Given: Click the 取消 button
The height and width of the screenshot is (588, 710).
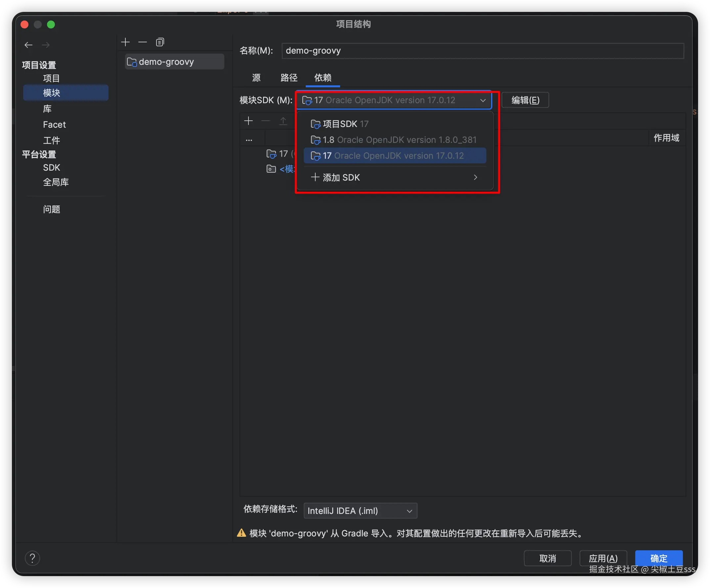Looking at the screenshot, I should click(x=547, y=558).
